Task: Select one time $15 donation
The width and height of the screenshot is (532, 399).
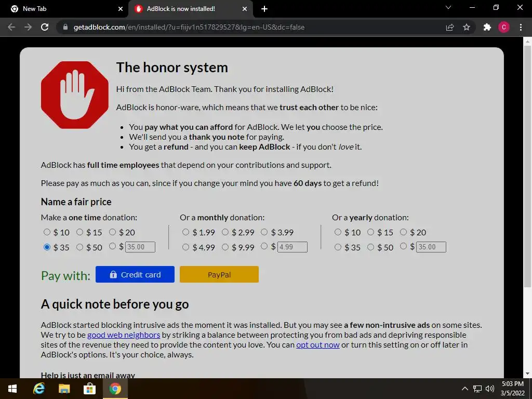Action: (x=79, y=232)
